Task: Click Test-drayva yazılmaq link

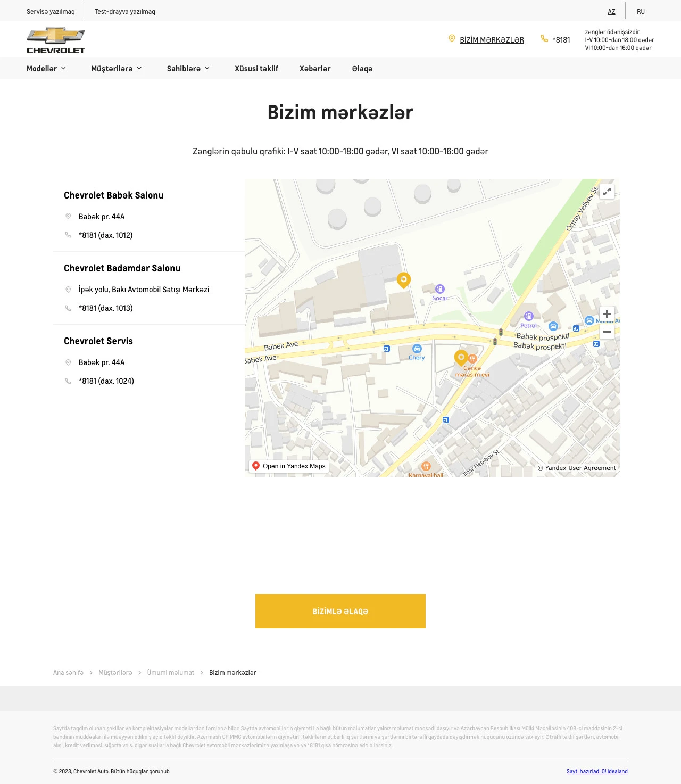Action: click(125, 11)
